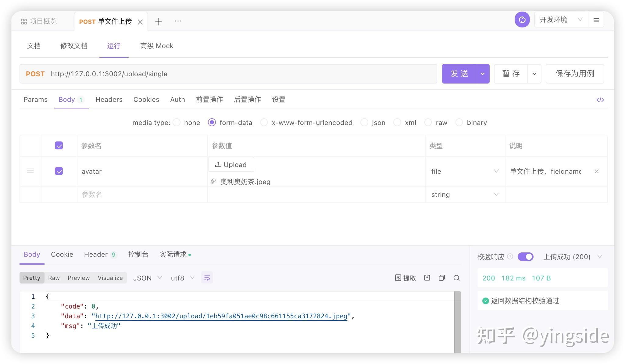Select the json media type
625x364 pixels.
(364, 123)
